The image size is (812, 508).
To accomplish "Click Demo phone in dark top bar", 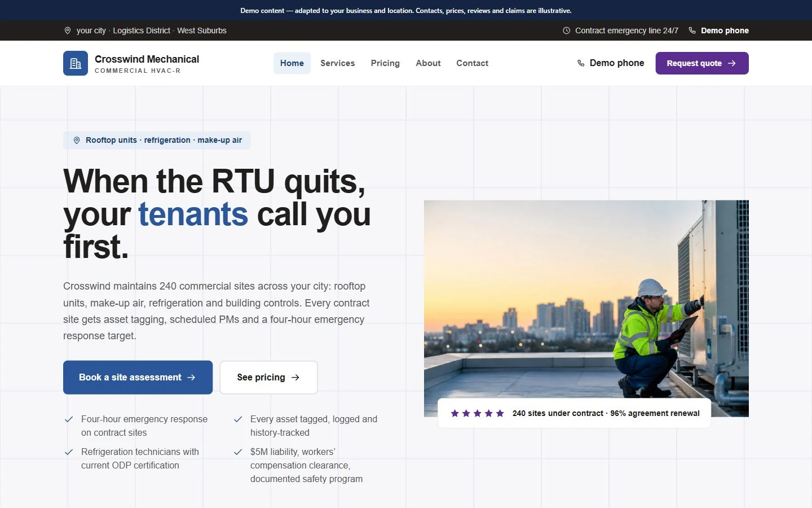I will [x=719, y=30].
